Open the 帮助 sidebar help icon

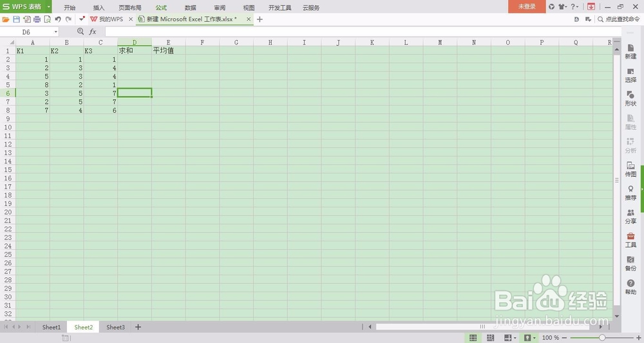[x=630, y=287]
